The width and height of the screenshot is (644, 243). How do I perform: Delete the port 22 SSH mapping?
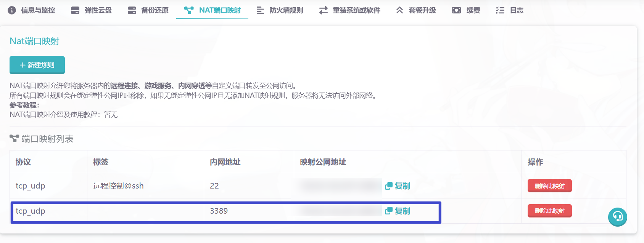tap(549, 186)
